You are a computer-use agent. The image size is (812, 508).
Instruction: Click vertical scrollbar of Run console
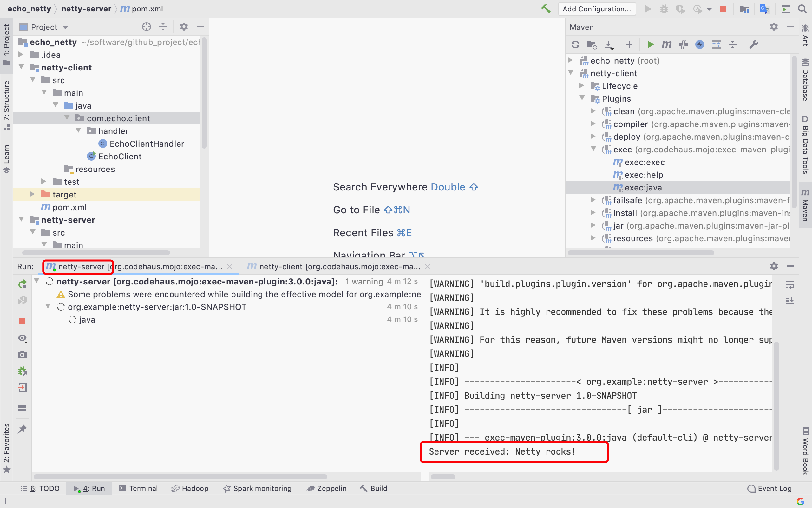coord(776,406)
